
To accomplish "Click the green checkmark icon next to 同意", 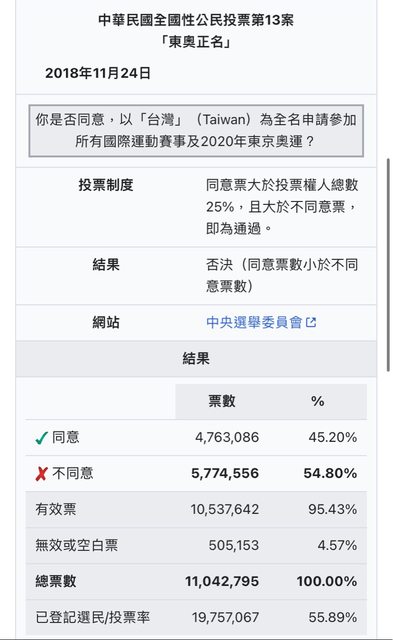I will coord(42,438).
